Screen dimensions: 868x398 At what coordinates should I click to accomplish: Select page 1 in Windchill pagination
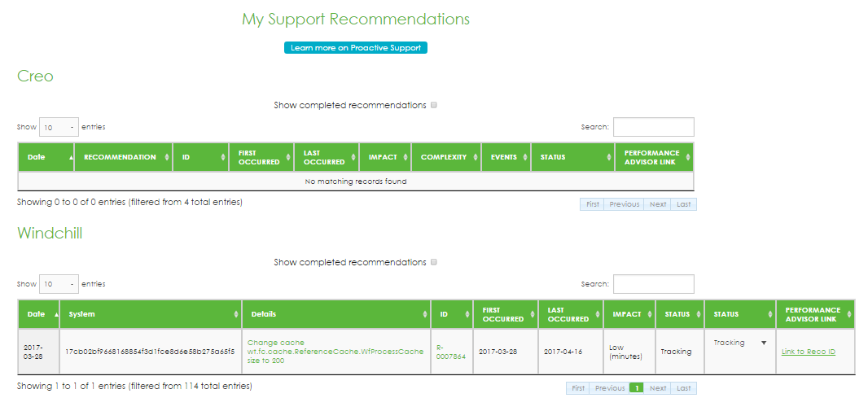click(x=637, y=388)
